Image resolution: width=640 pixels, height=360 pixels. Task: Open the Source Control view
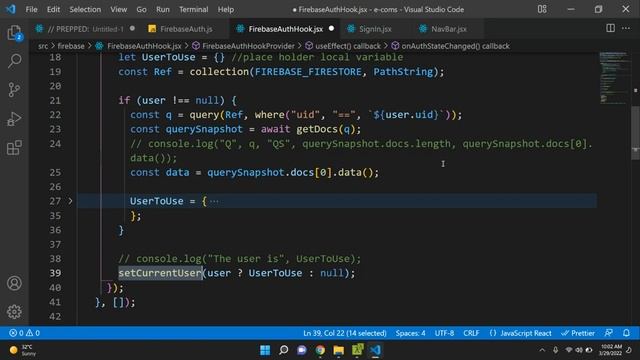pos(14,89)
